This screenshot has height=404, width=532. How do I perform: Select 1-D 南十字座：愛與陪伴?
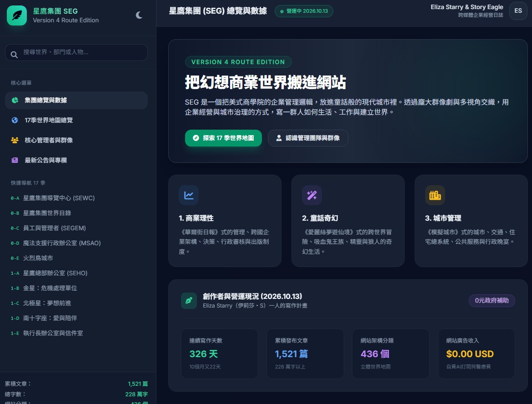point(76,318)
